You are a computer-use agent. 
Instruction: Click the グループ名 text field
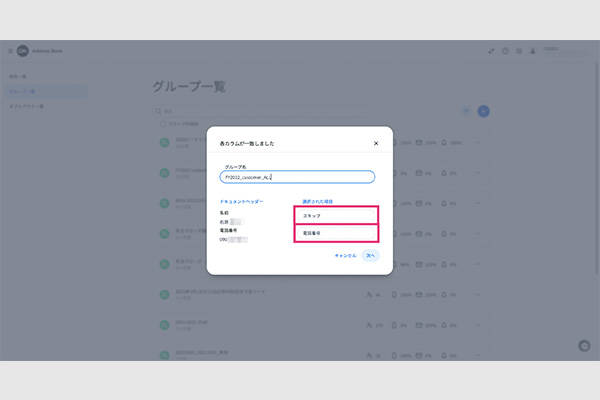[x=297, y=176]
